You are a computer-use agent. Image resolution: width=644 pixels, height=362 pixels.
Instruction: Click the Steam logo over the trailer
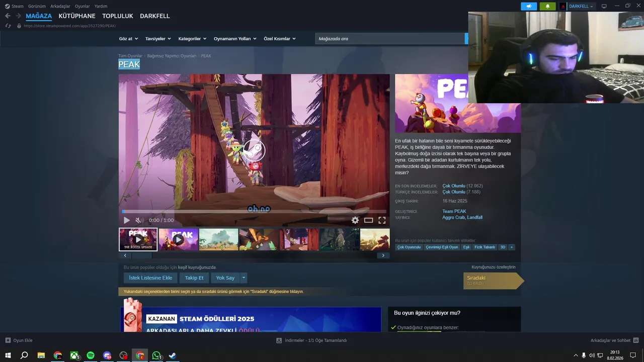pos(254,150)
